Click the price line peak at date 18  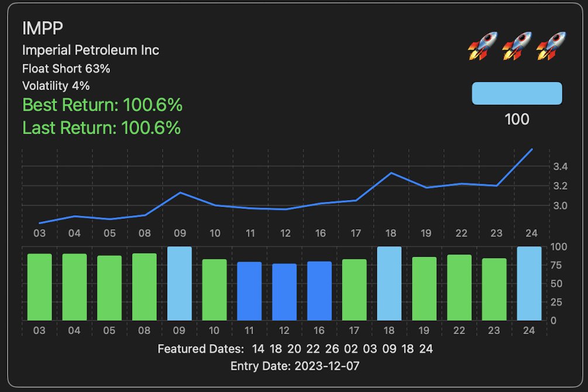(391, 173)
